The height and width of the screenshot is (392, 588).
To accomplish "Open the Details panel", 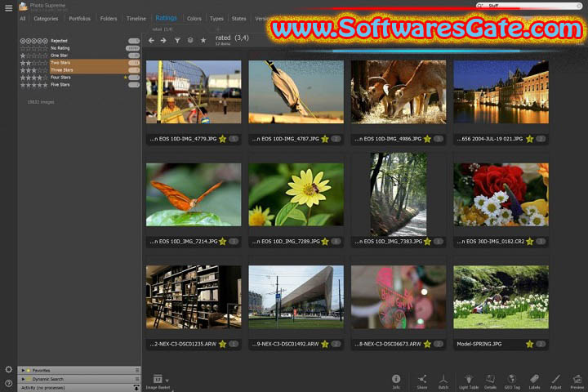I will tap(490, 381).
